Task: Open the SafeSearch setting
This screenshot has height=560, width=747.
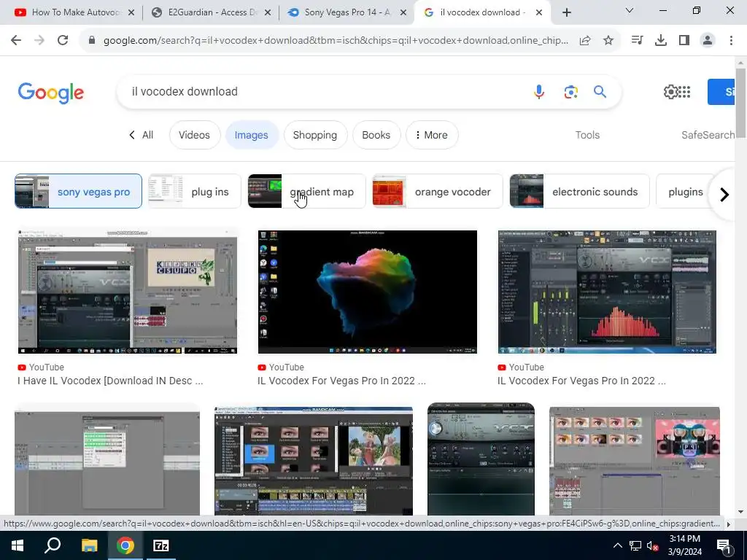Action: point(708,135)
